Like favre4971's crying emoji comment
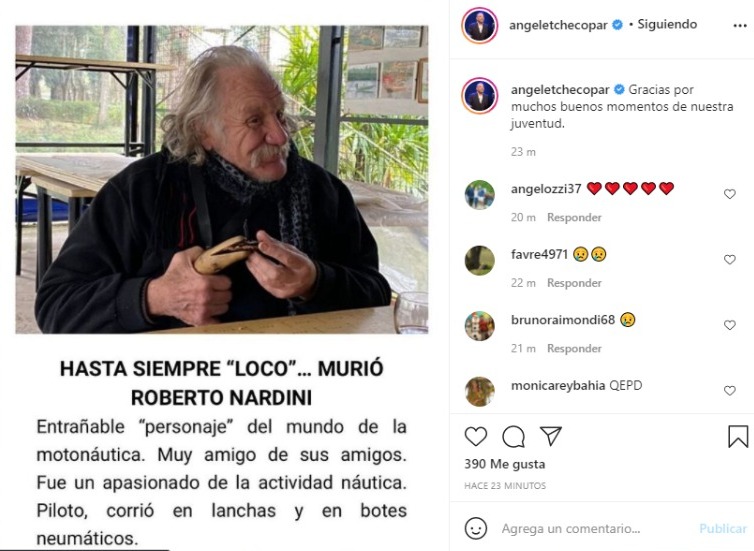This screenshot has height=551, width=754. pos(729,260)
